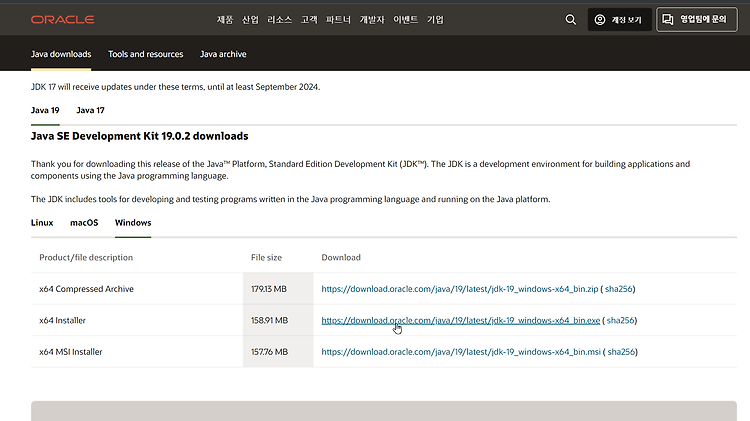Switch to the macOS tab
Viewport: 750px width, 421px height.
[84, 222]
